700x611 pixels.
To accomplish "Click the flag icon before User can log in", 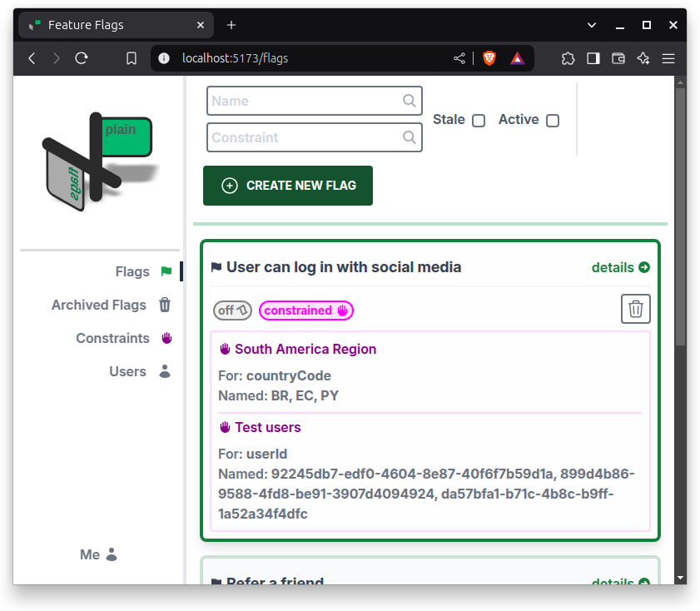I will pos(216,267).
